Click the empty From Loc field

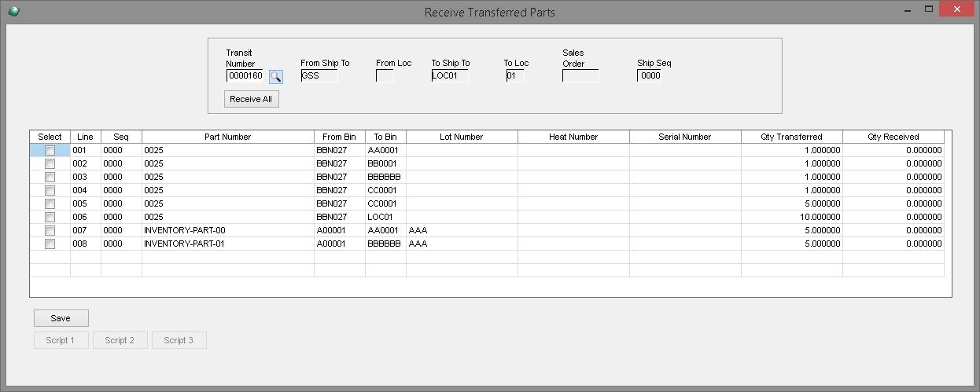[x=385, y=76]
